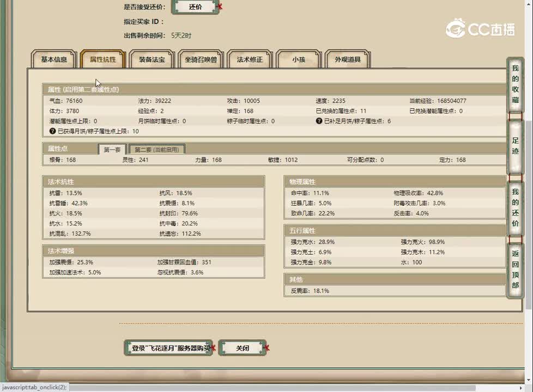Image resolution: width=533 pixels, height=392 pixels.
Task: Click the help icon beside 已获得月饼/粽子属性点上限
Action: (x=53, y=131)
